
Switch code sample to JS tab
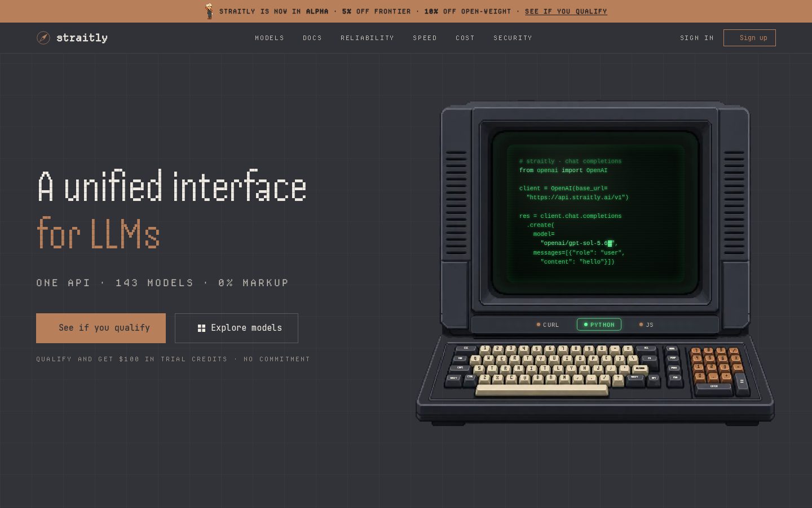pos(646,325)
